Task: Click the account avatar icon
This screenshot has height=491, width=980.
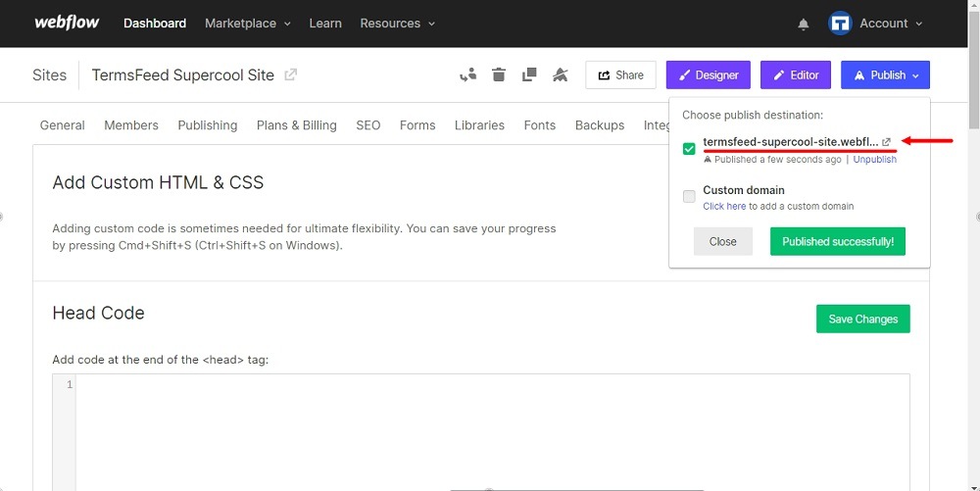Action: pos(840,24)
